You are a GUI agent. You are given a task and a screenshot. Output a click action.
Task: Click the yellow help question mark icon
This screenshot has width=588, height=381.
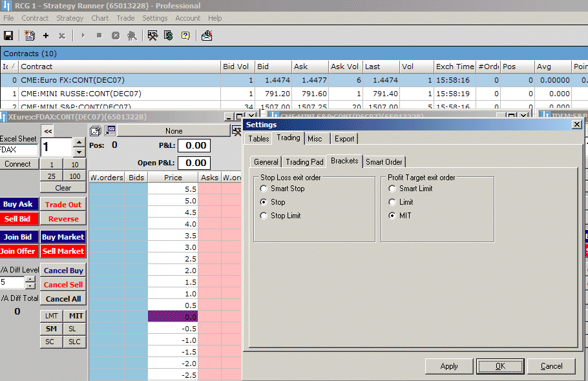[x=185, y=36]
